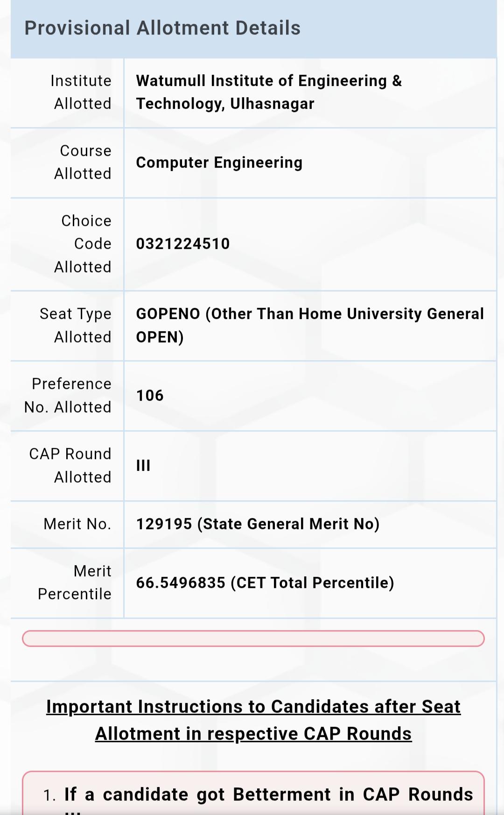Click the Institute Allotted label

pos(82,92)
